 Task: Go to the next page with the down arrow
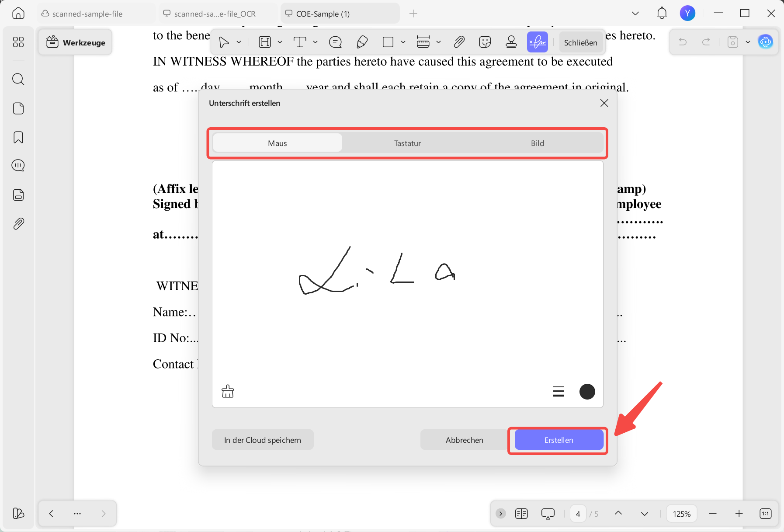pyautogui.click(x=645, y=514)
